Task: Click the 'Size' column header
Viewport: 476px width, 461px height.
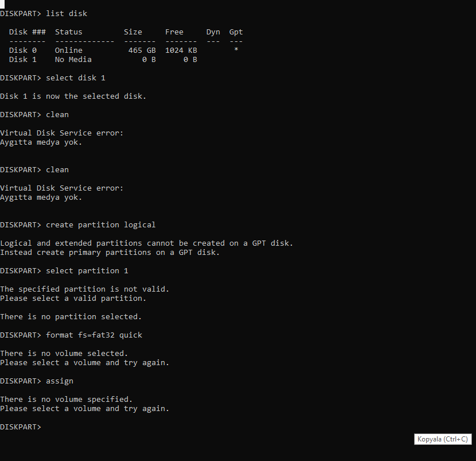Action: [x=133, y=32]
